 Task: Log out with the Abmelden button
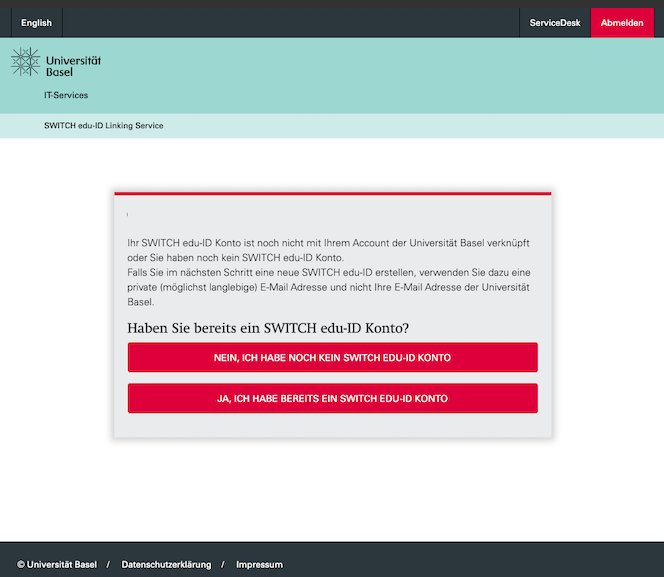622,23
